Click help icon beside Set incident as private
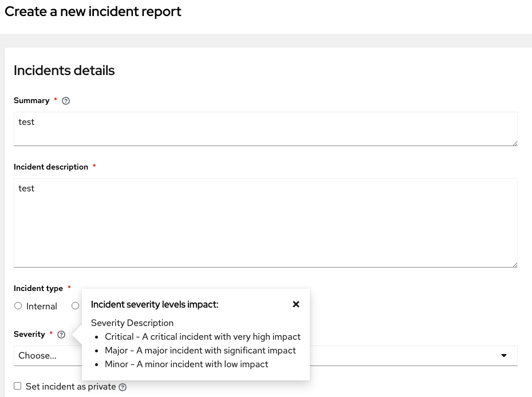532x397 pixels. point(123,387)
